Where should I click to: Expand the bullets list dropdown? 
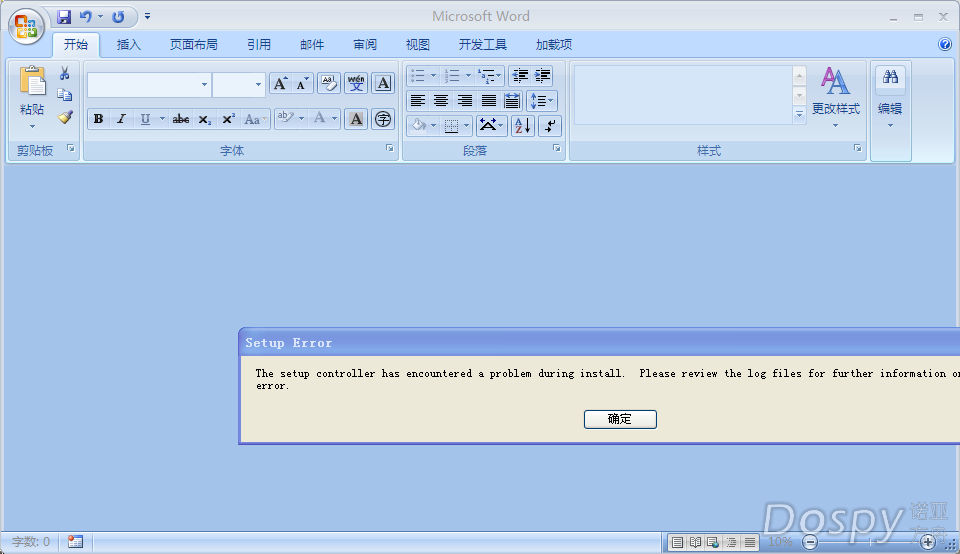(x=433, y=76)
